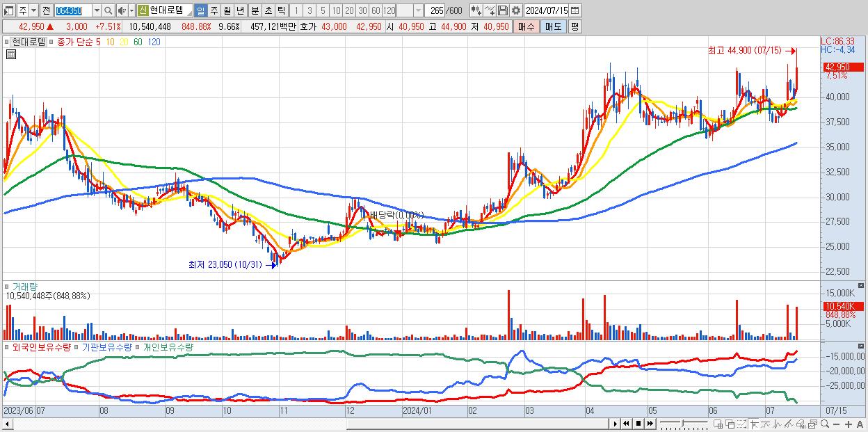Click the 매도 sell button

pos(553,26)
